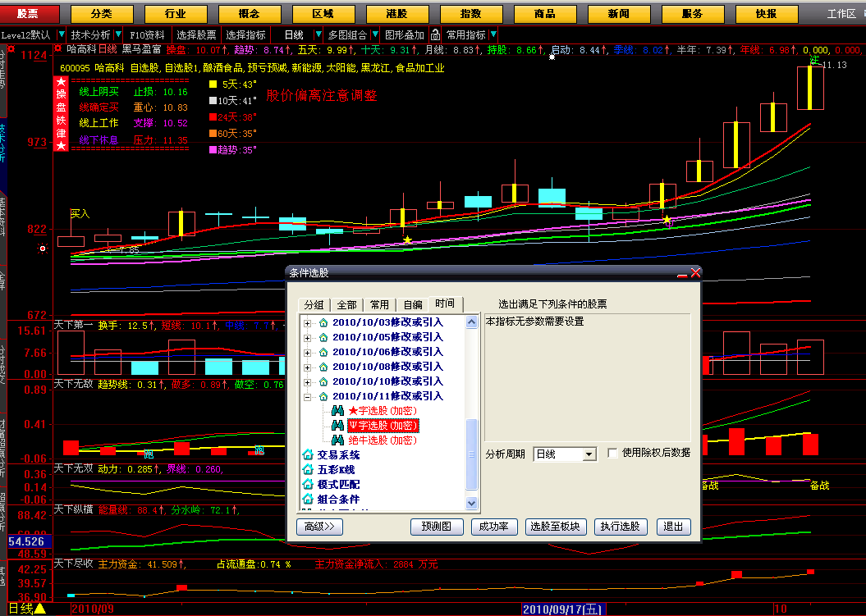Click F10资料 in the toolbar
The height and width of the screenshot is (616, 866).
pyautogui.click(x=148, y=35)
